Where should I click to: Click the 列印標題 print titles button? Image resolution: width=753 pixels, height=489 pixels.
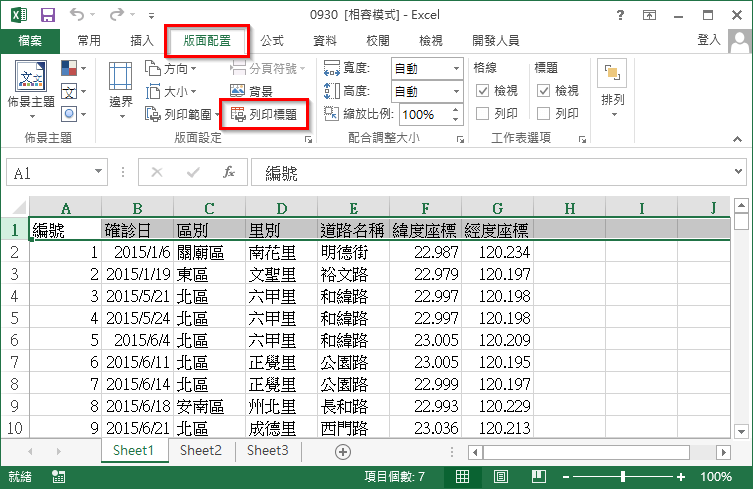pos(264,114)
